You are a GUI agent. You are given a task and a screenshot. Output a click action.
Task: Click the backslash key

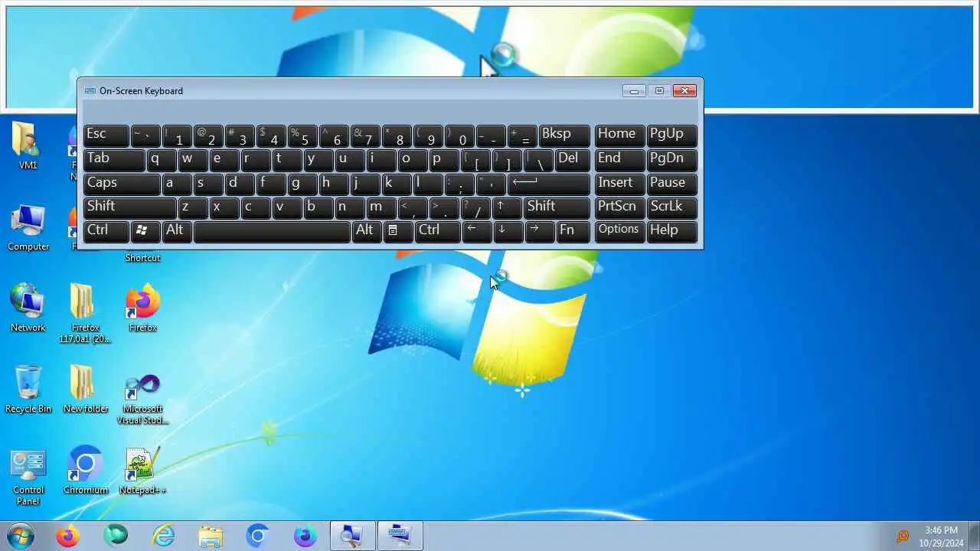(538, 159)
